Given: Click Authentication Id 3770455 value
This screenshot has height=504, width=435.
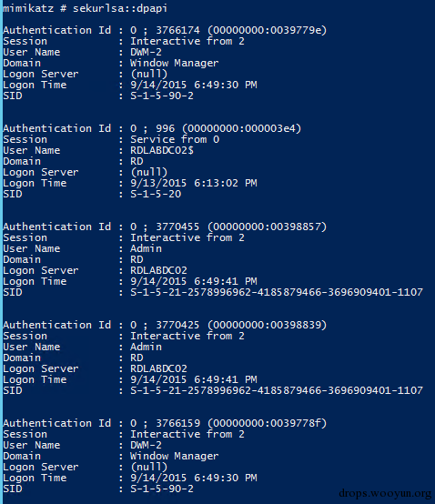Looking at the screenshot, I should point(228,227).
